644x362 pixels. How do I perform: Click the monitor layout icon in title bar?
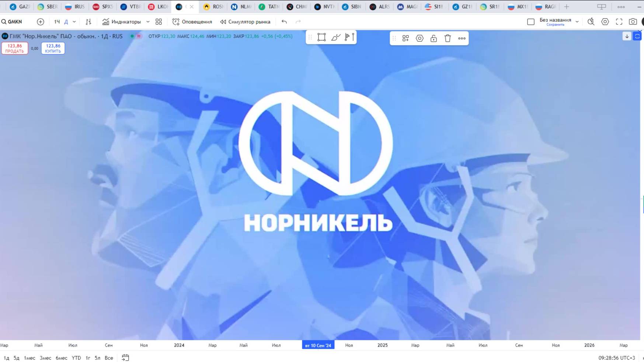point(602,7)
